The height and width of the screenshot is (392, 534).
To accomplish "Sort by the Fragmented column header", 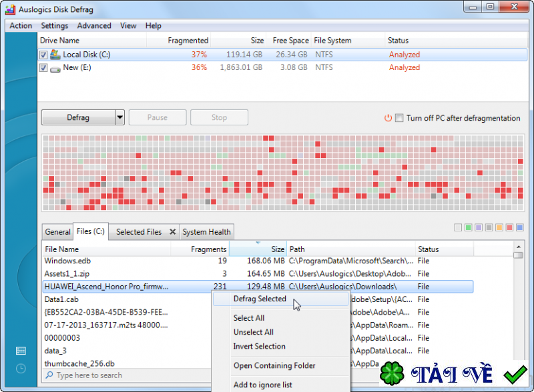I will [178, 41].
